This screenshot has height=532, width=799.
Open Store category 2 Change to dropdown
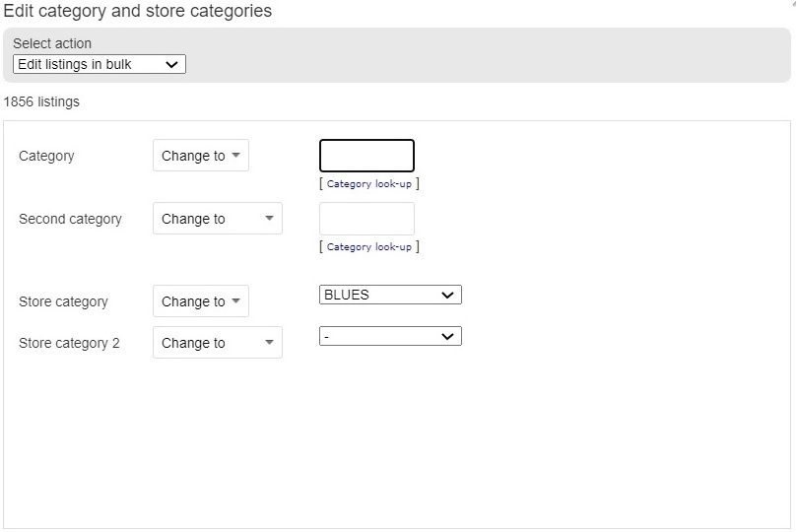(x=218, y=343)
